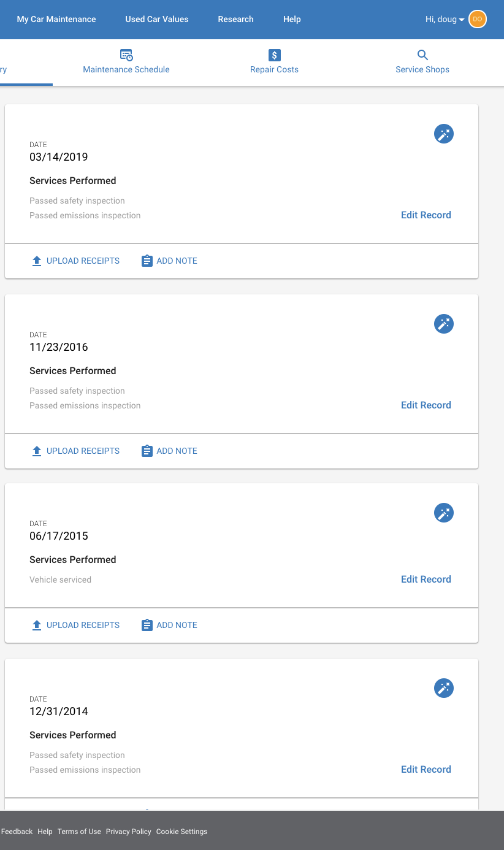
Task: Click the magic wand icon on 06/17/2015 record
Action: (444, 513)
